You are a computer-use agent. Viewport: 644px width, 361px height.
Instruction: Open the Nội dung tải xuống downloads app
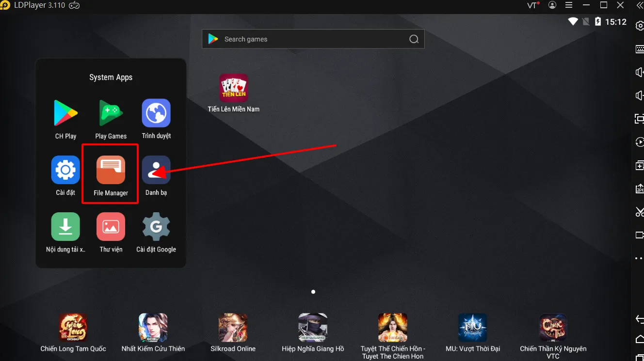(x=65, y=227)
